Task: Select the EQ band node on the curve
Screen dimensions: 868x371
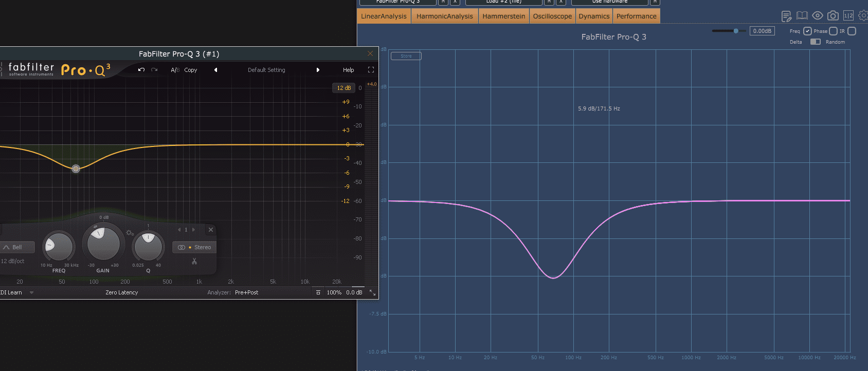Action: point(76,169)
